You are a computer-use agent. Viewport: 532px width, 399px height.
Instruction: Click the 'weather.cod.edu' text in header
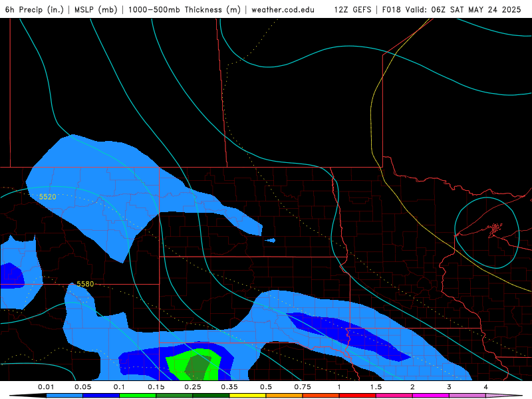(x=283, y=9)
